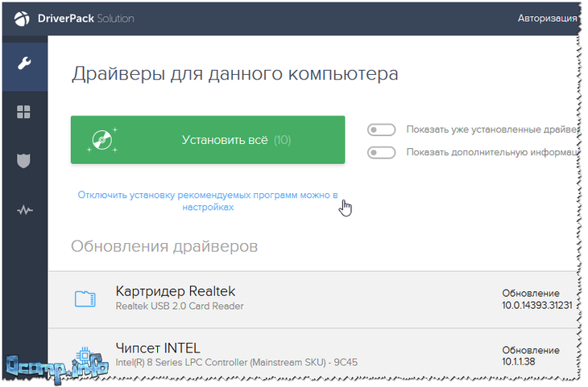Click the green Установить всё (10) button

(208, 140)
